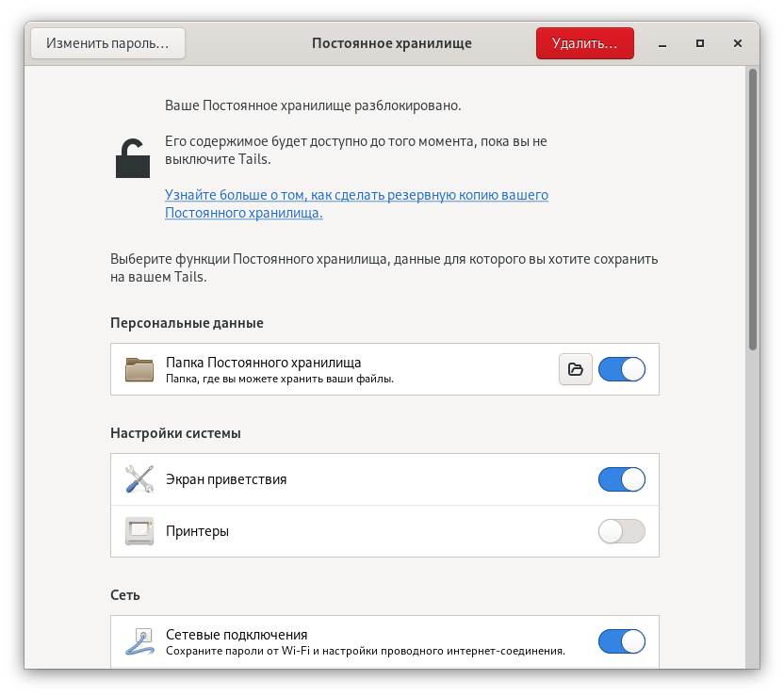Select the Экран приветствия row label
Screen dimensions: 784x696
coord(226,479)
